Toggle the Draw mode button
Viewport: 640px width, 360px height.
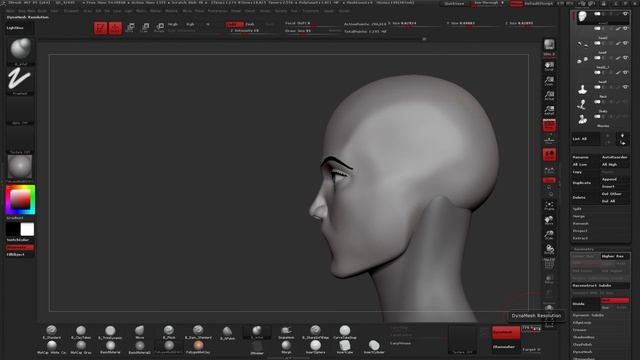(115, 28)
